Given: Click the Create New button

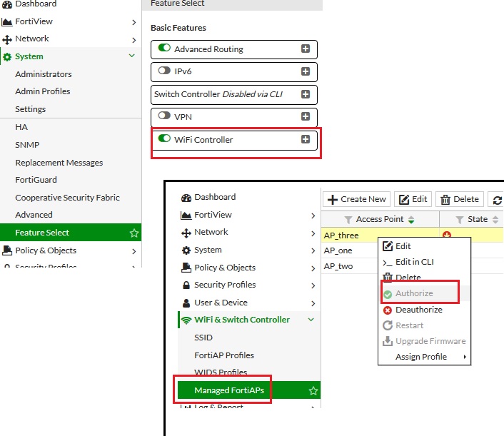Looking at the screenshot, I should (x=356, y=199).
